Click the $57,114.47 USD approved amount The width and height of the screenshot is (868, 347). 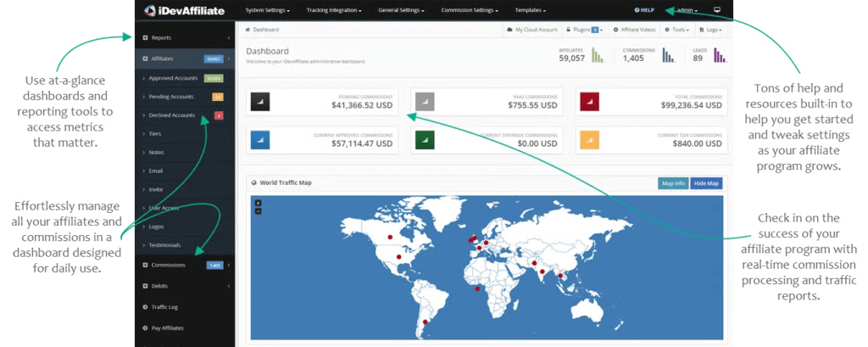pos(362,143)
